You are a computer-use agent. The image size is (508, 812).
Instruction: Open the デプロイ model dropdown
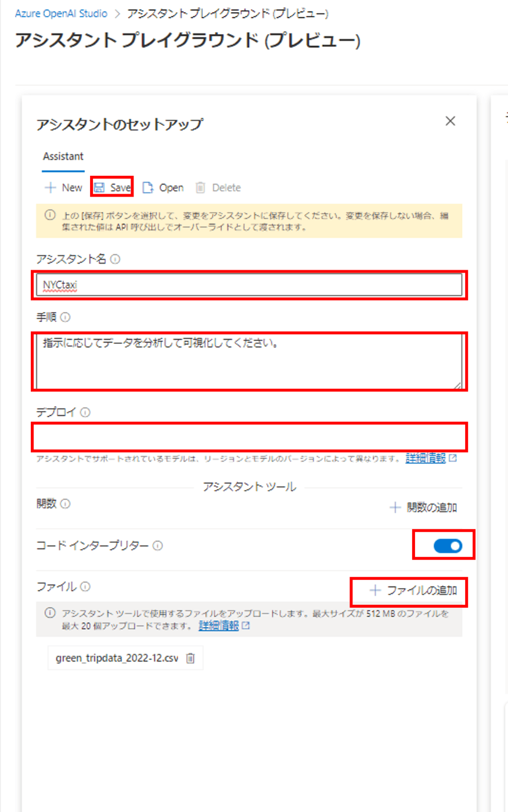[x=249, y=437]
